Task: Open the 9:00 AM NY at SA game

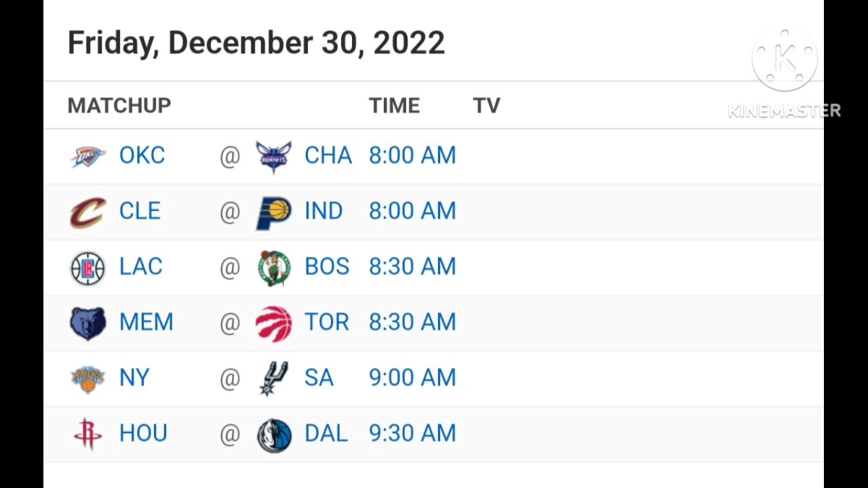Action: click(x=412, y=378)
